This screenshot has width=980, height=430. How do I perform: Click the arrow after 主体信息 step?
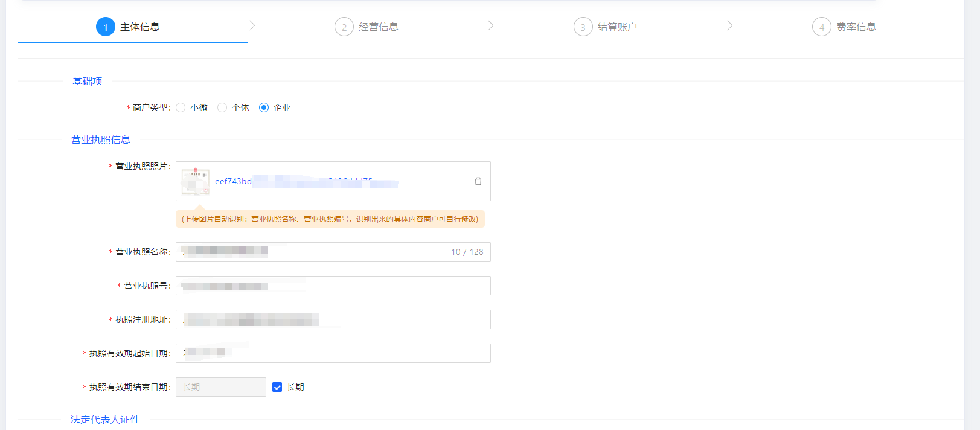(x=252, y=25)
